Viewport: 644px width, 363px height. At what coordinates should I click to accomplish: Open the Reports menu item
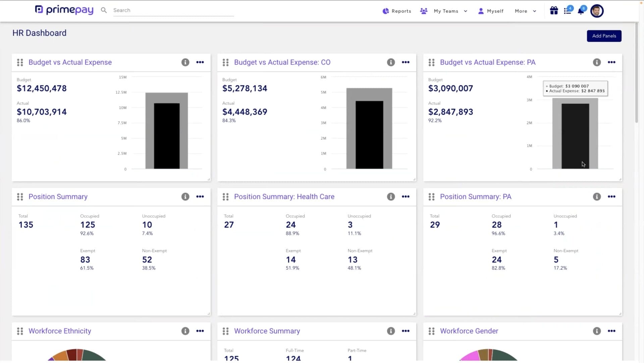tap(397, 11)
